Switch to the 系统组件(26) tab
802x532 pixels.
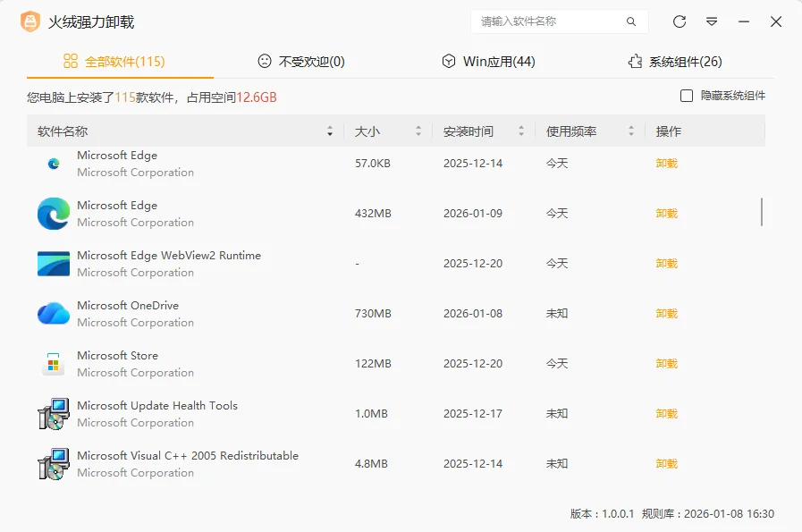[675, 62]
